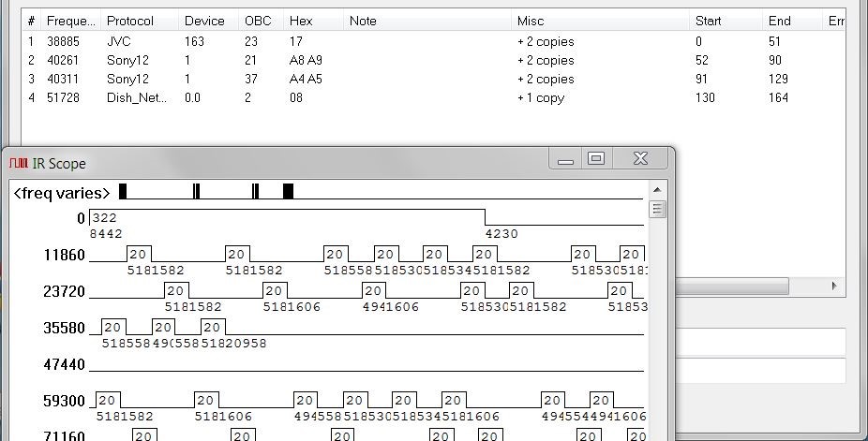Sort table by Protocol column header
Image resolution: width=868 pixels, height=441 pixels.
[x=129, y=21]
